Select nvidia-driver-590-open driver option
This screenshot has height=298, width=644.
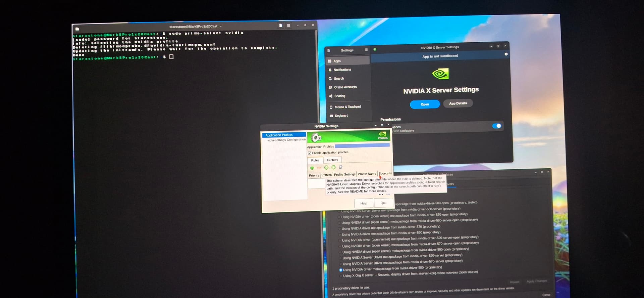[x=340, y=252]
